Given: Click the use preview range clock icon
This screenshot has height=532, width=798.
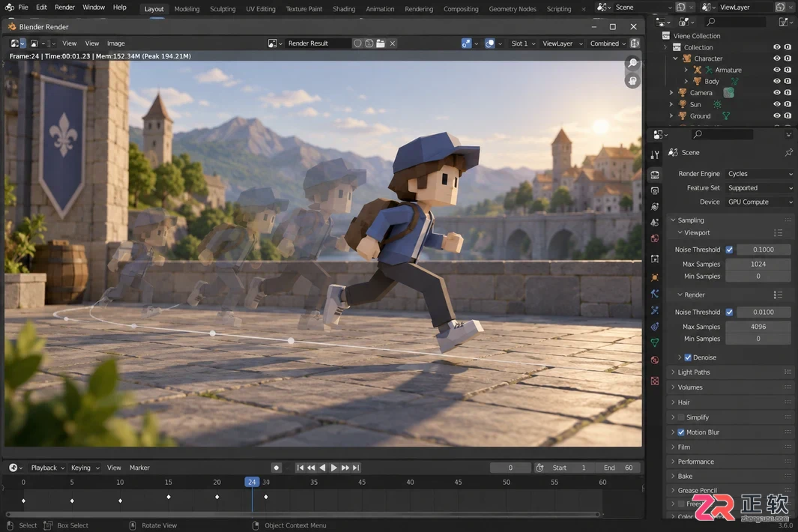Looking at the screenshot, I should pos(539,468).
